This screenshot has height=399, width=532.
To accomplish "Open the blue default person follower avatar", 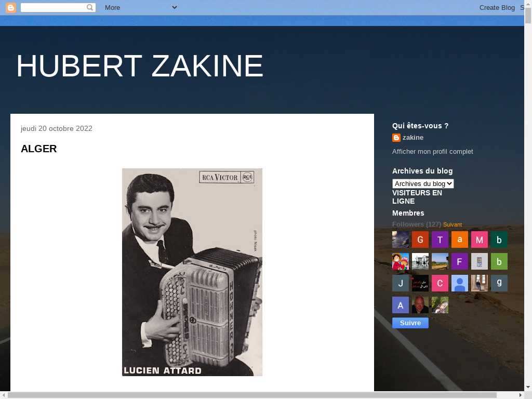I will coord(460,283).
